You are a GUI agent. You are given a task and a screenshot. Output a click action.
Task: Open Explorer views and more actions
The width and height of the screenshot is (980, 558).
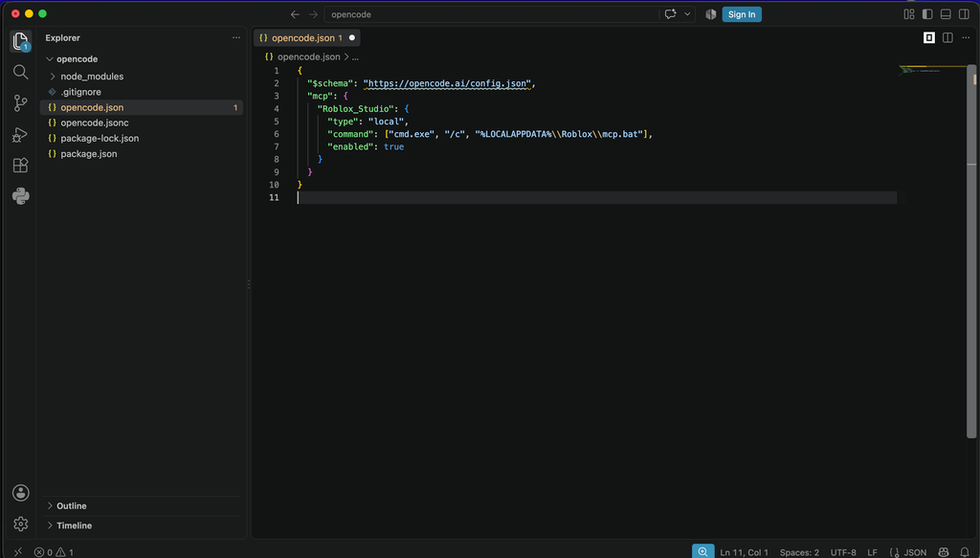[236, 37]
